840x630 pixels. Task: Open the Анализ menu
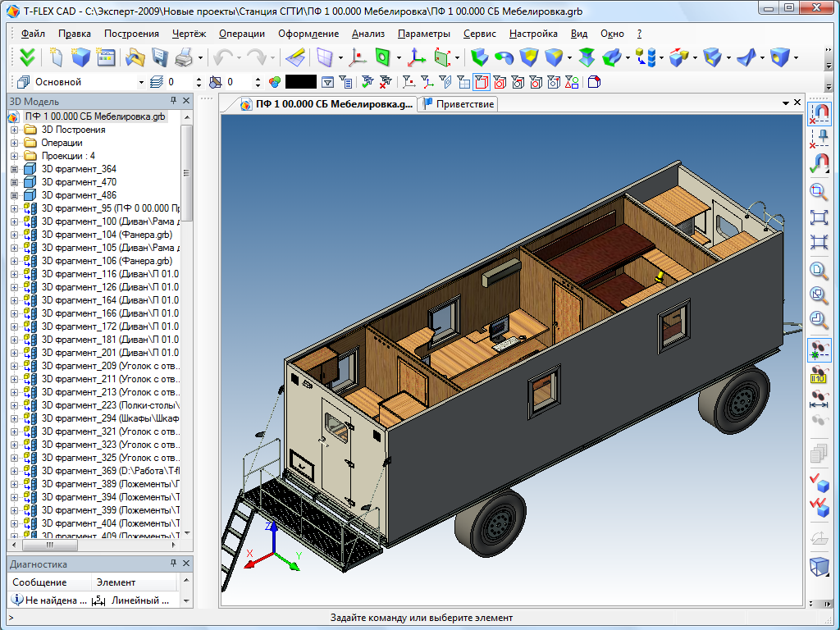coord(367,34)
